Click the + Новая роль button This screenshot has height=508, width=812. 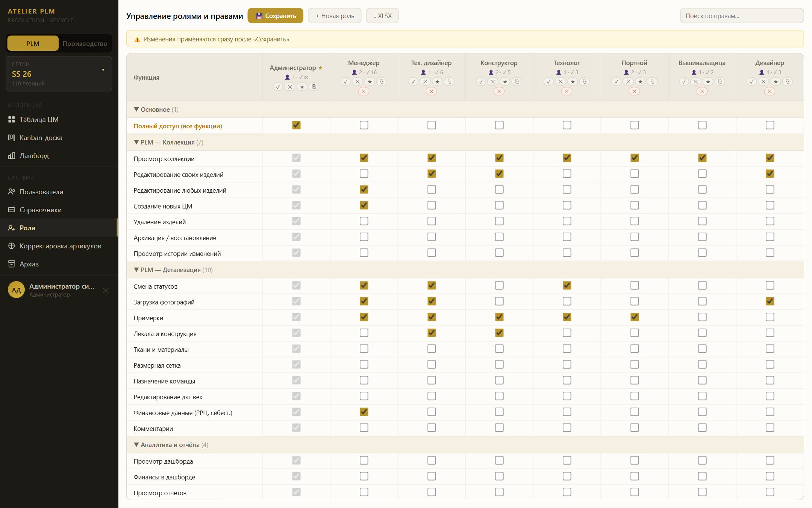pyautogui.click(x=335, y=16)
